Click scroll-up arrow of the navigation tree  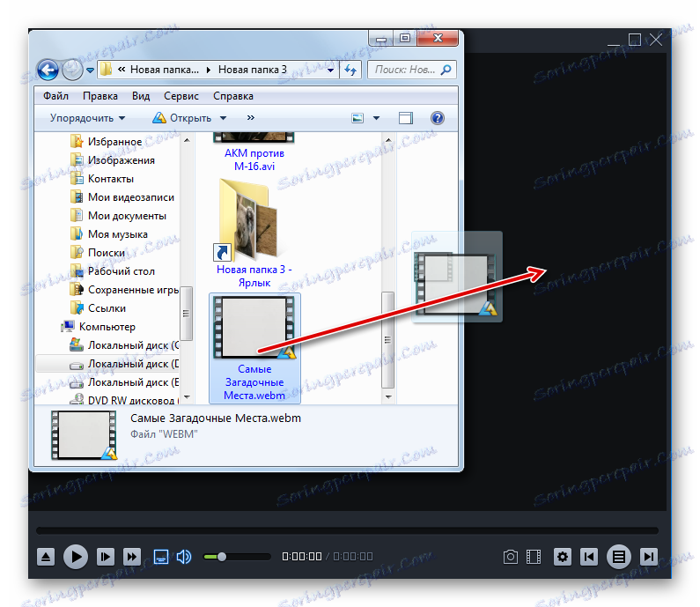[187, 140]
